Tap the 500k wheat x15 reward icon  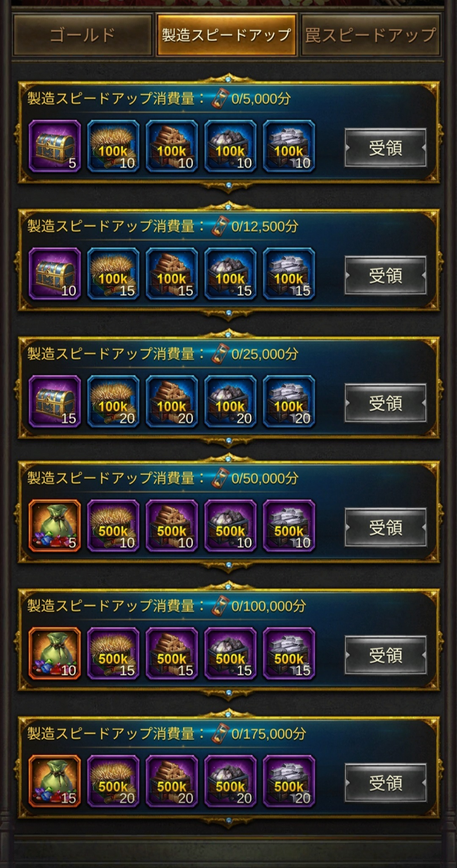[x=113, y=654]
